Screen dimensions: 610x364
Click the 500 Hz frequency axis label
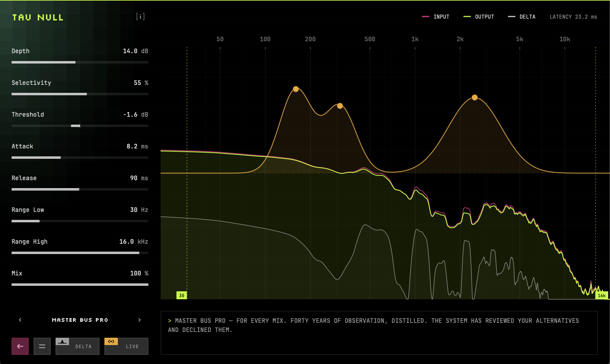coord(370,39)
